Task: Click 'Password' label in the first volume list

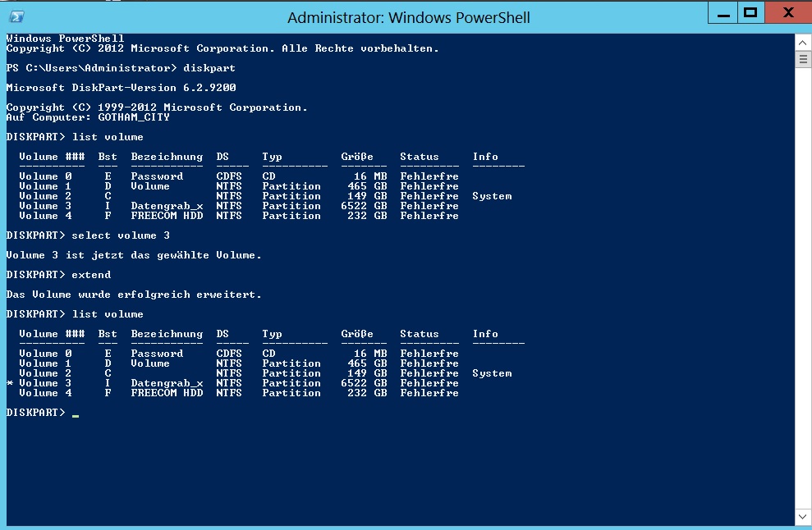Action: coord(157,176)
